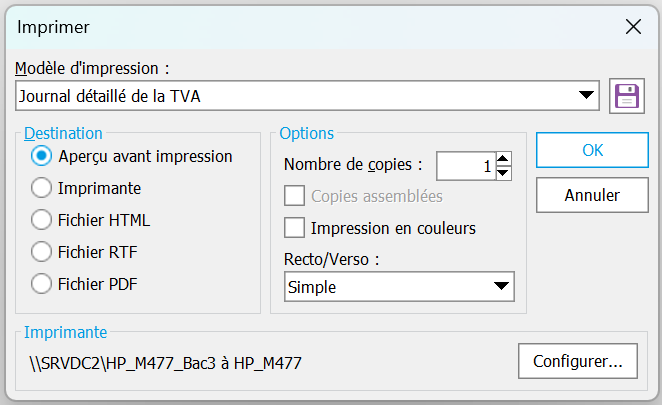Expand the Modèle d'impression dropdown arrow

tap(587, 96)
